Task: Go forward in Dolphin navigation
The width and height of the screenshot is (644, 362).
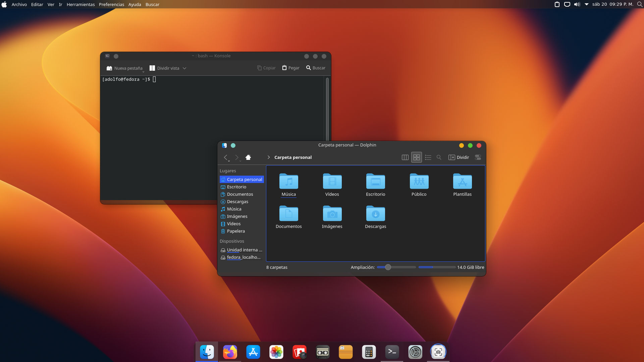Action: (x=237, y=157)
